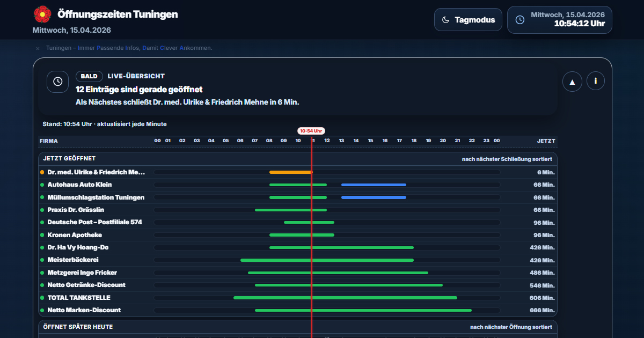Select the Jetzt geöffnet section header
This screenshot has width=644, height=338.
(x=69, y=159)
